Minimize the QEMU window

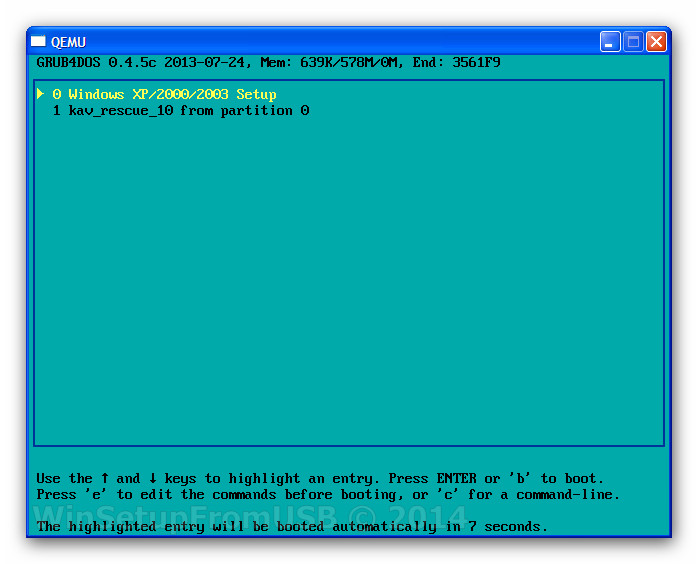610,41
